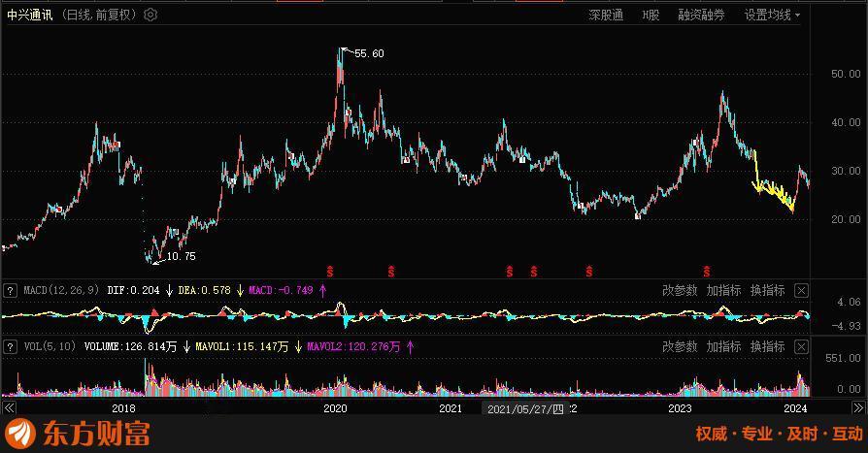Click the 55.60 high price label
This screenshot has width=868, height=453.
pyautogui.click(x=369, y=53)
